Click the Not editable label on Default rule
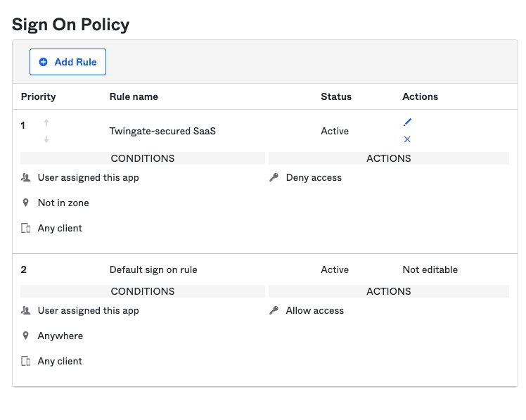The width and height of the screenshot is (526, 420). (430, 269)
